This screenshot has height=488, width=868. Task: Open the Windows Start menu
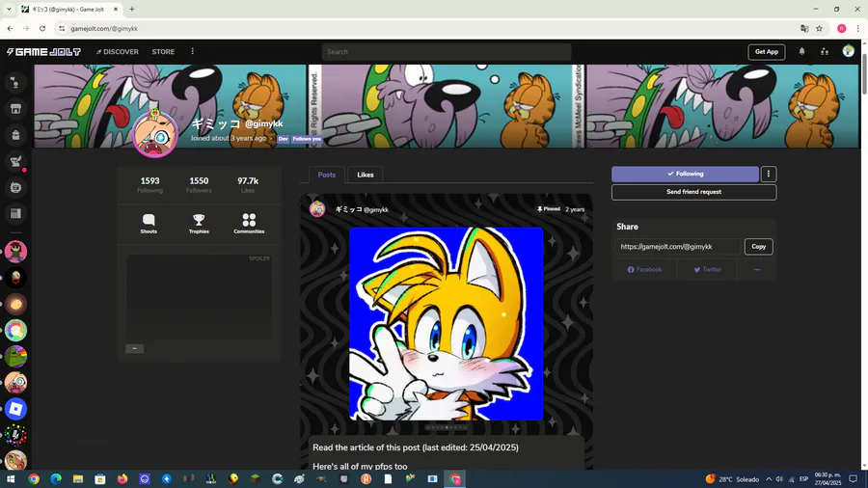[11, 479]
